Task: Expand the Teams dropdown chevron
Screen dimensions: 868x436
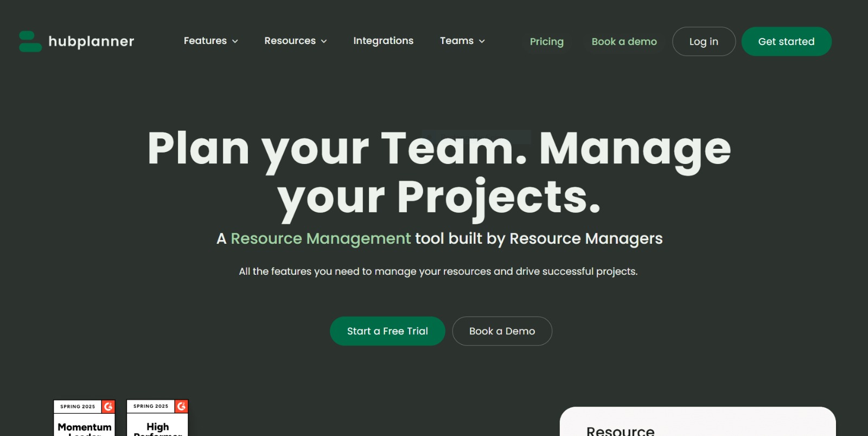Action: point(482,41)
